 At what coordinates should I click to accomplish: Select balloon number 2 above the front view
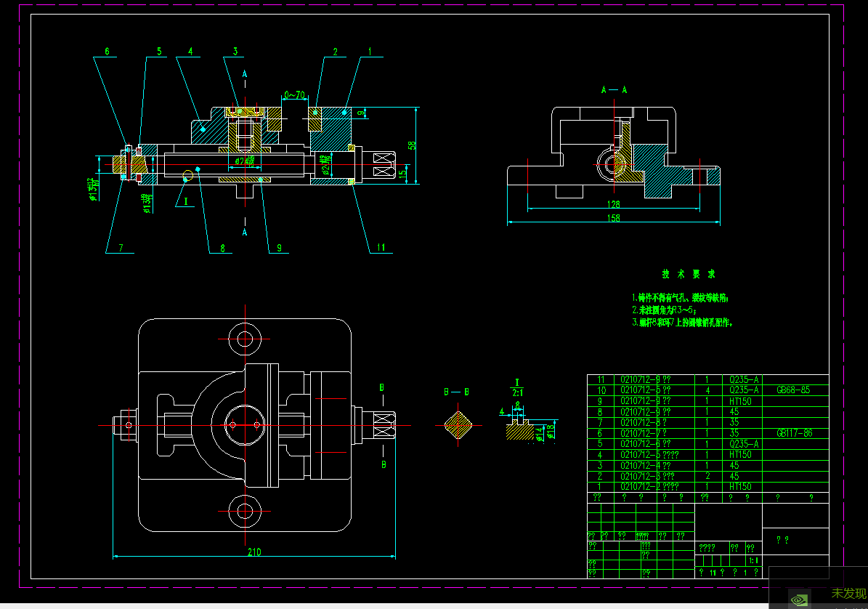(x=335, y=52)
